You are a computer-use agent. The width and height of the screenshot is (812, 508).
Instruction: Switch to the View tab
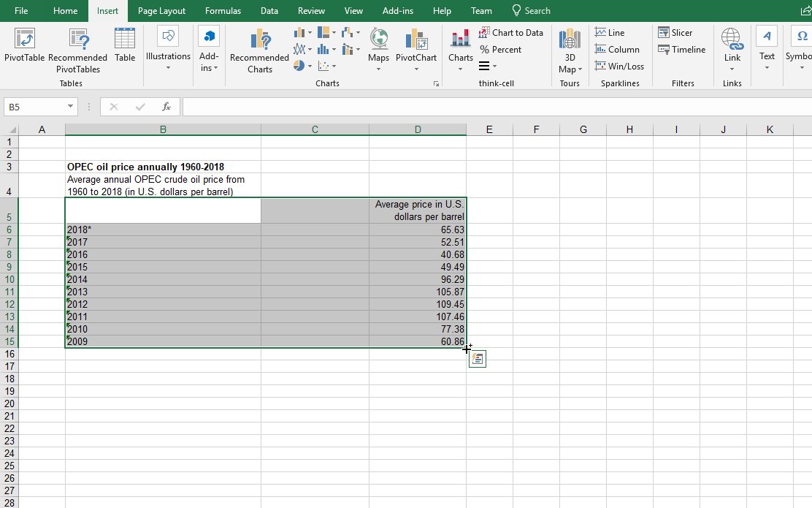tap(353, 10)
